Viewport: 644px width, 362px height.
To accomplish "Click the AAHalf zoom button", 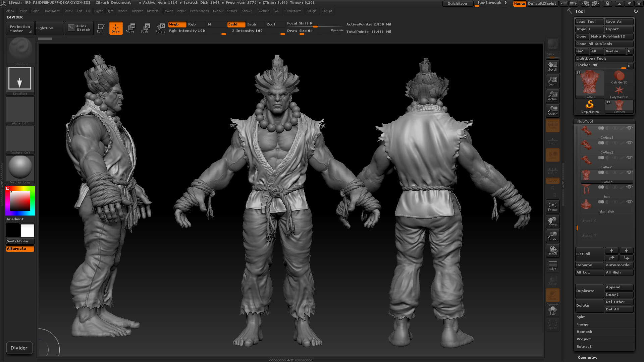I will point(552,110).
